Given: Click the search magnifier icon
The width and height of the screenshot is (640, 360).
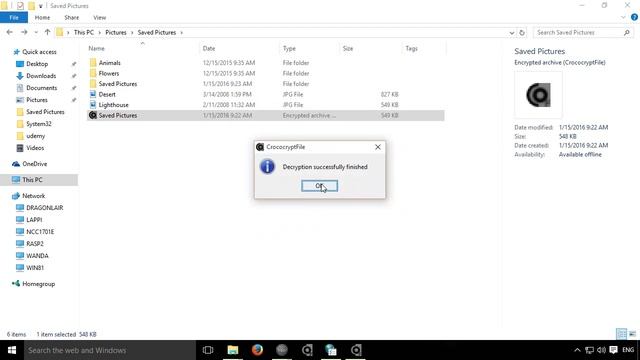Looking at the screenshot, I should [627, 32].
